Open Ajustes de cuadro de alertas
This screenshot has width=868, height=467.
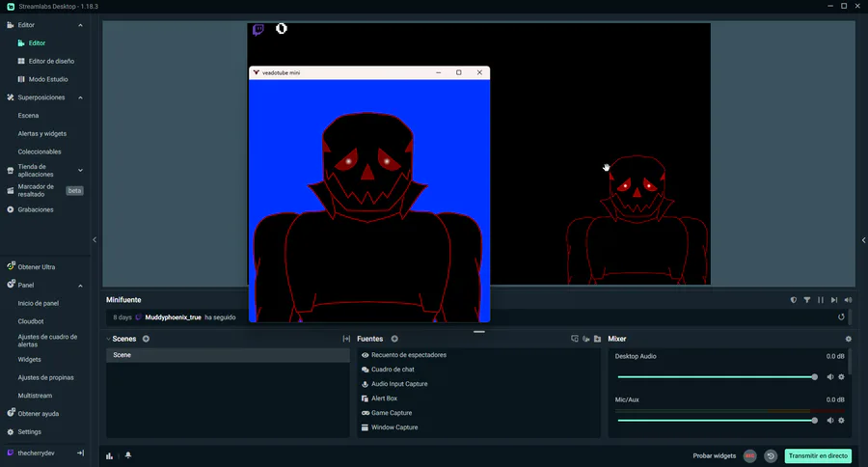click(45, 341)
